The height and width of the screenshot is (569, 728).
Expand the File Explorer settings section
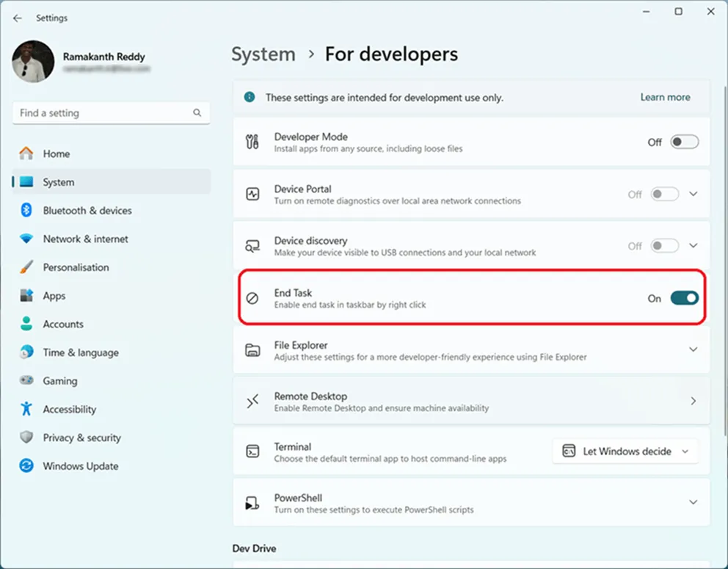[x=693, y=350]
